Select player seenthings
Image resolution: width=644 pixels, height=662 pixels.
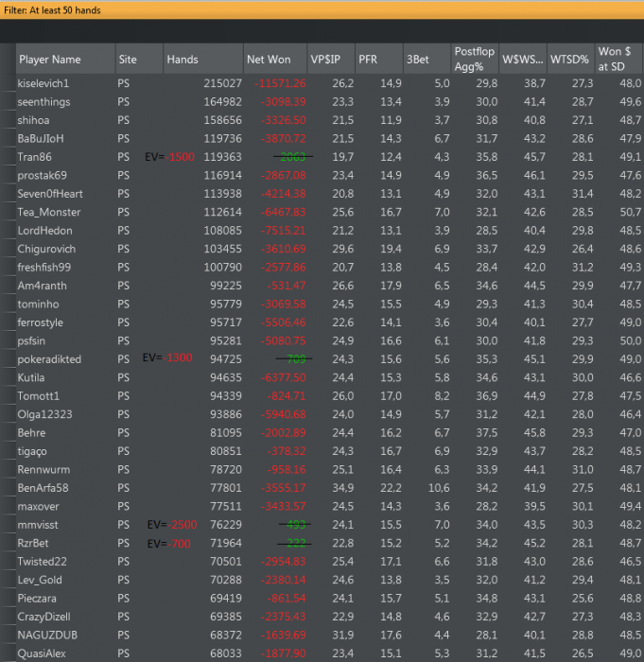44,102
